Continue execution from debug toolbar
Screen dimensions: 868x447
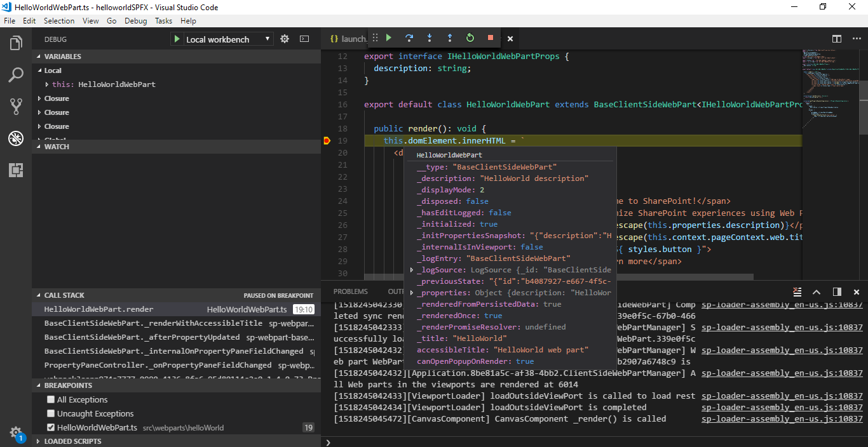click(x=389, y=38)
